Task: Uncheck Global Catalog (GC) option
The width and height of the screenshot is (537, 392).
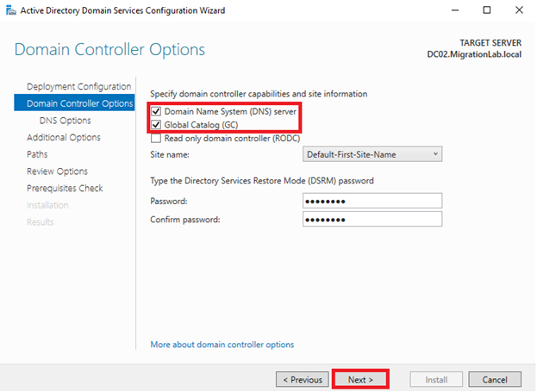Action: pos(156,125)
